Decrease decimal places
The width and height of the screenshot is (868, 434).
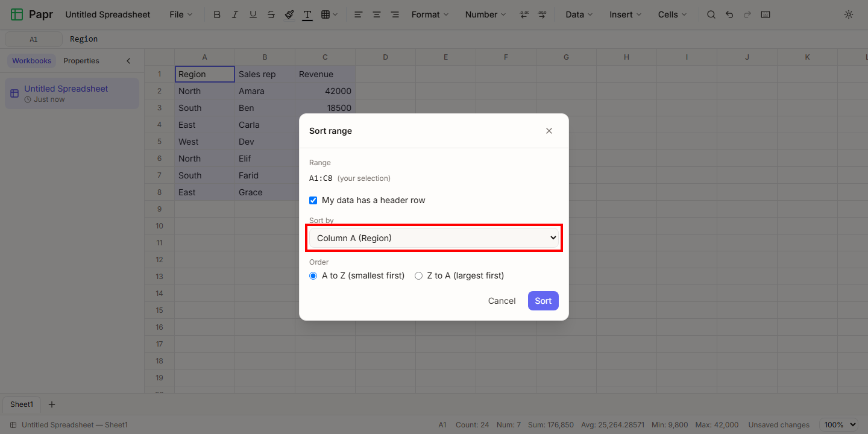click(x=524, y=14)
